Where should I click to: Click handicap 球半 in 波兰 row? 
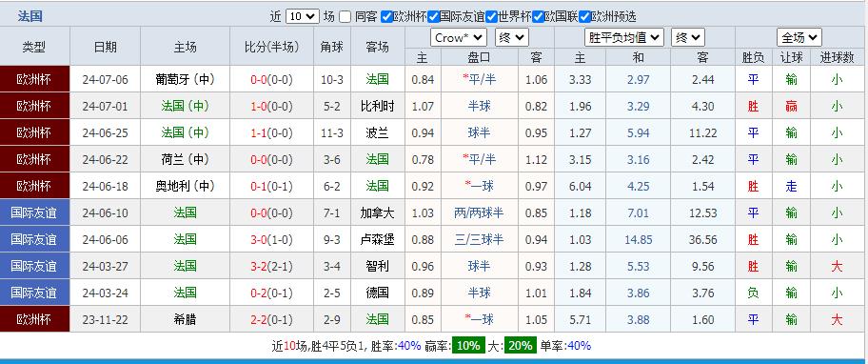pos(479,132)
